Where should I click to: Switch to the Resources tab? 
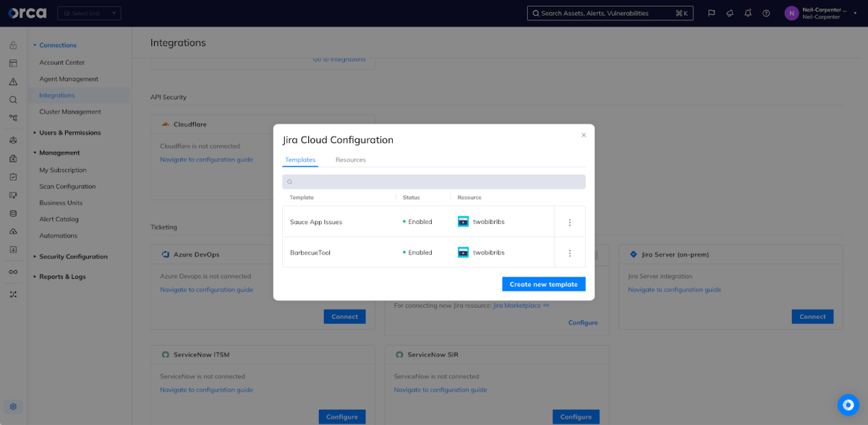click(x=351, y=160)
